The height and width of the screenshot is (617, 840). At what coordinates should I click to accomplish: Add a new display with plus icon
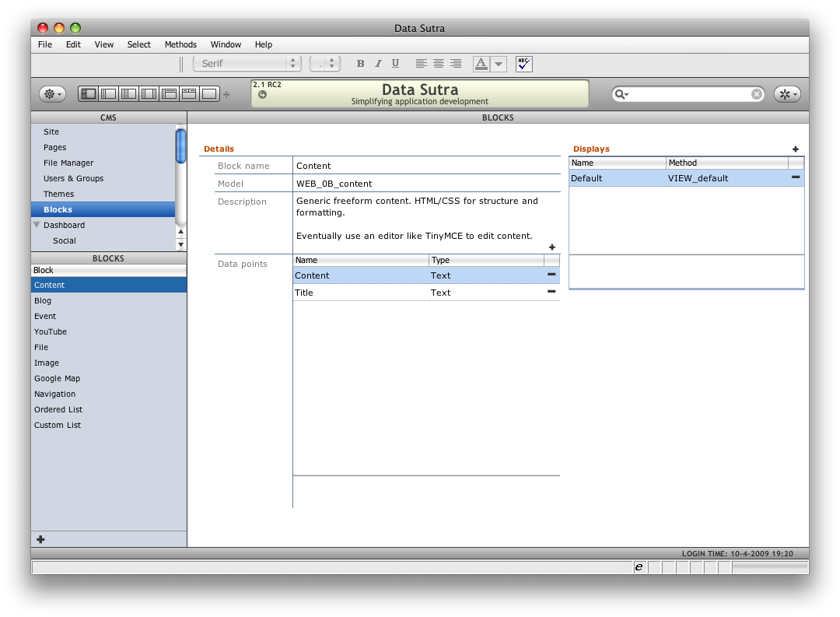point(796,149)
